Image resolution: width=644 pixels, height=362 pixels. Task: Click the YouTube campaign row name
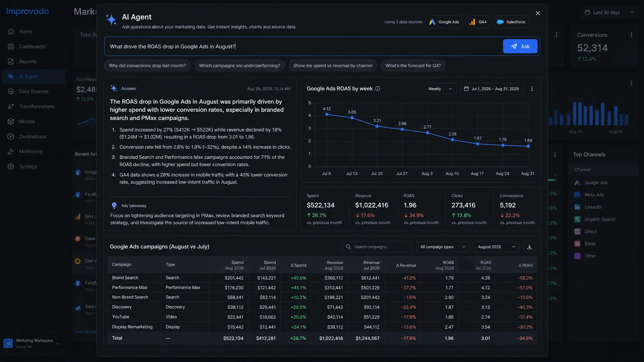click(121, 317)
